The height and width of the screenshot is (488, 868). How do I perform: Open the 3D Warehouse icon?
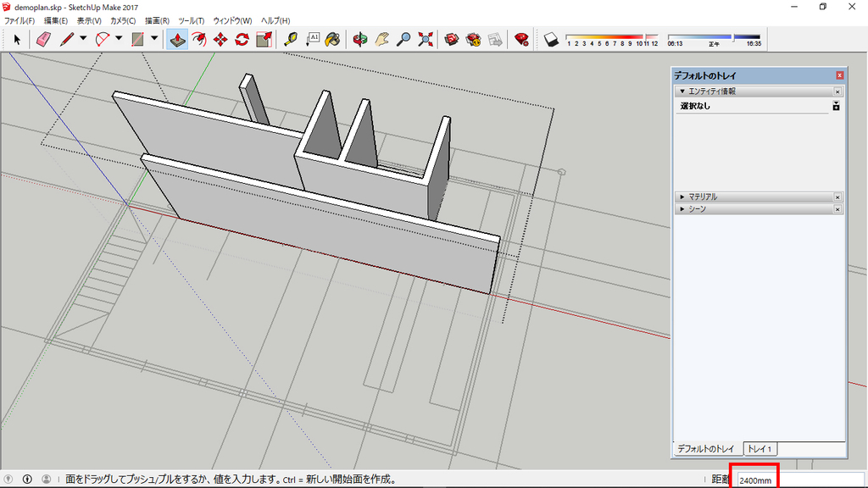(452, 39)
